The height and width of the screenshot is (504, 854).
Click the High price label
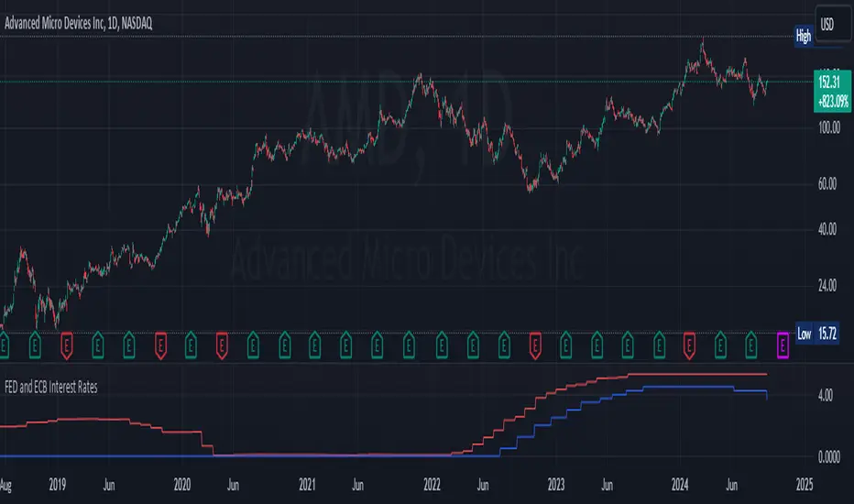coord(804,36)
